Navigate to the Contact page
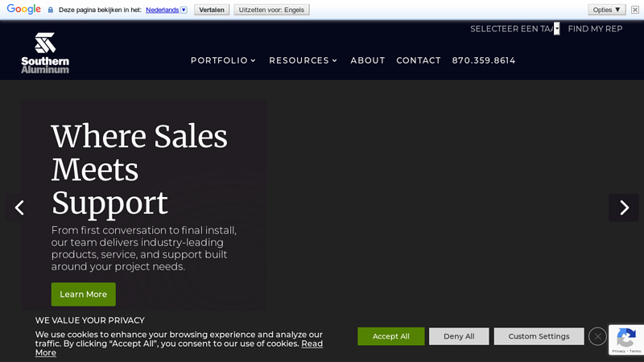 point(419,60)
